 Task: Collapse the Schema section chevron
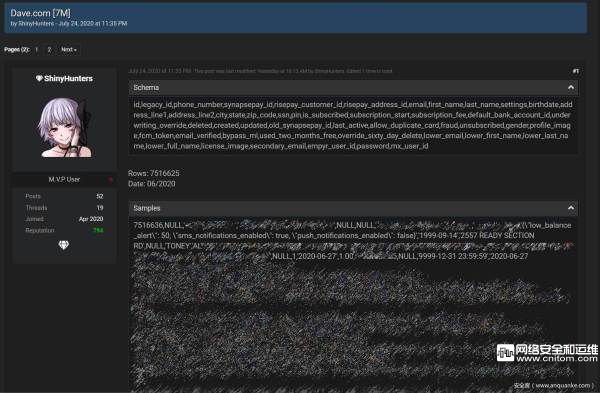click(x=571, y=88)
